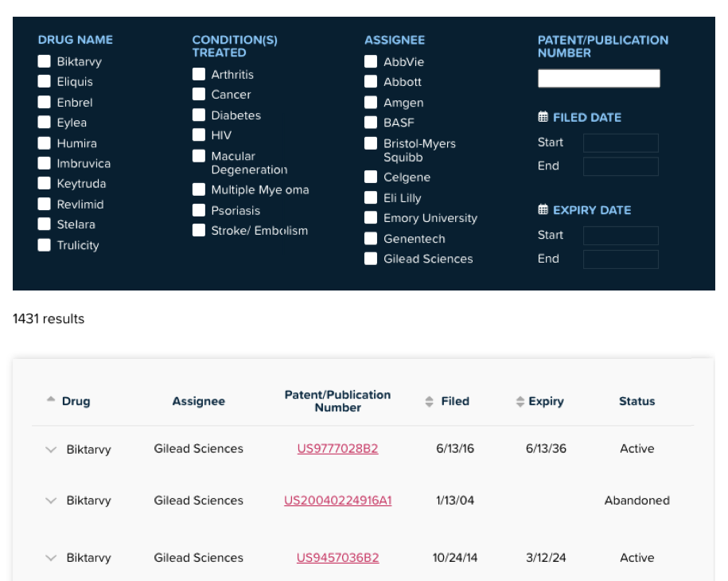This screenshot has width=728, height=581.
Task: Click the 6/13/16 filed date cell
Action: pyautogui.click(x=455, y=449)
